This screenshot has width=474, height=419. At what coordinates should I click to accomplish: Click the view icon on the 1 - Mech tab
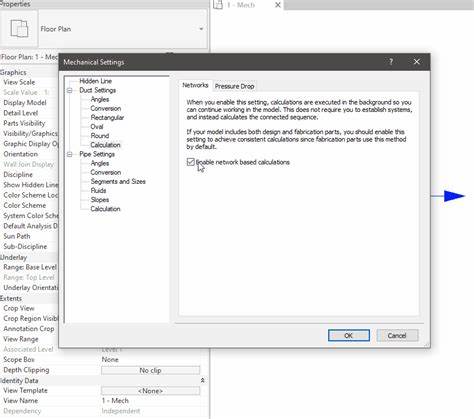(218, 5)
